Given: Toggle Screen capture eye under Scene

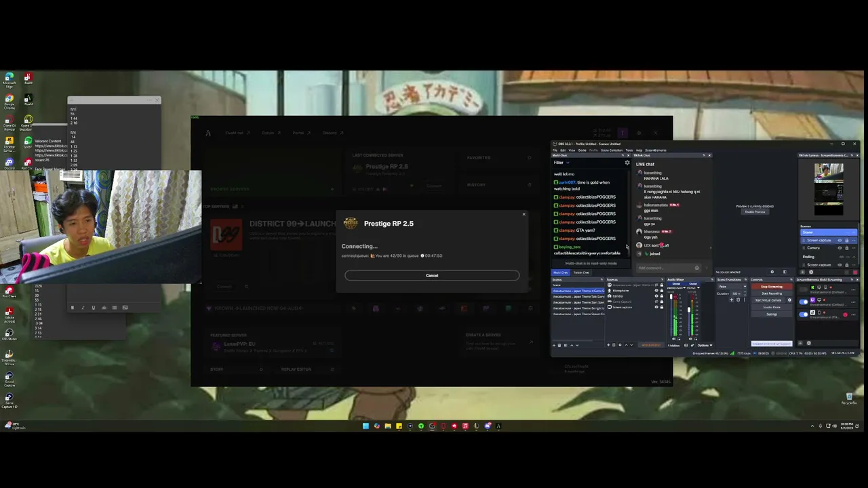Looking at the screenshot, I should tap(840, 240).
